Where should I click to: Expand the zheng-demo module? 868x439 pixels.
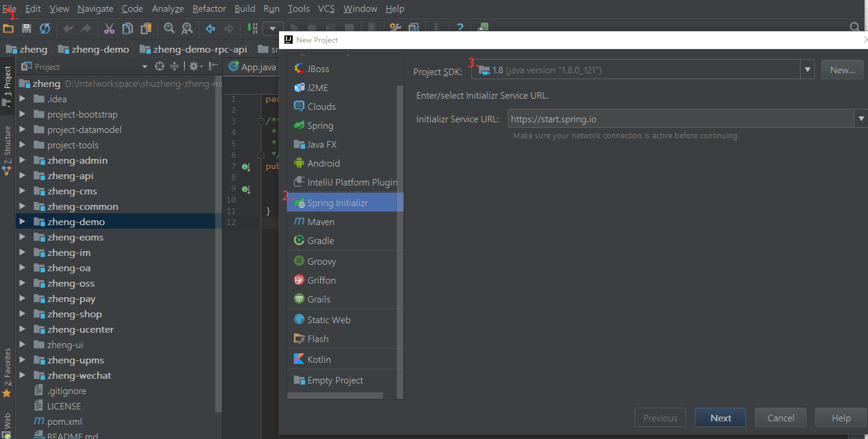coord(22,222)
